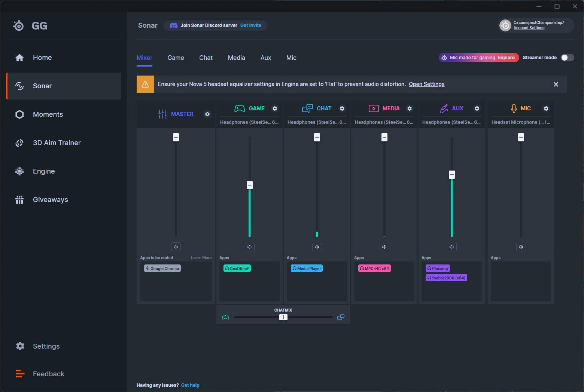584x392 pixels.
Task: Open the Mic channel settings gear
Action: (x=546, y=108)
